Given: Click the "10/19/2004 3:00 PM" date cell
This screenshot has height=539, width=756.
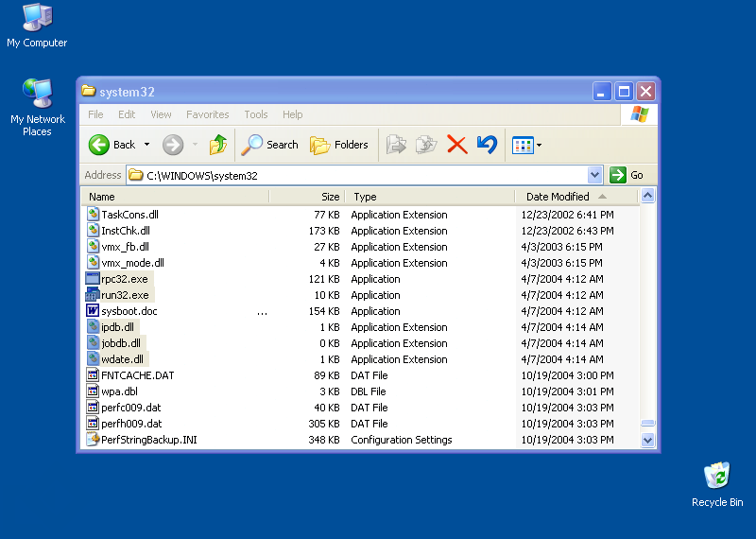Looking at the screenshot, I should point(568,375).
